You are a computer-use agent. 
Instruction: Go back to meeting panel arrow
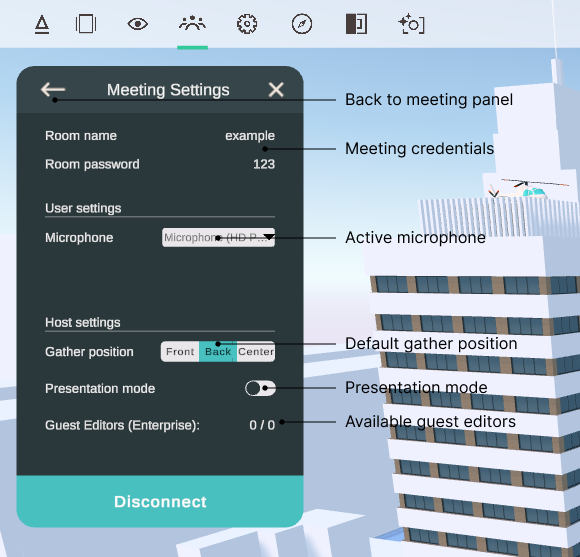(53, 90)
